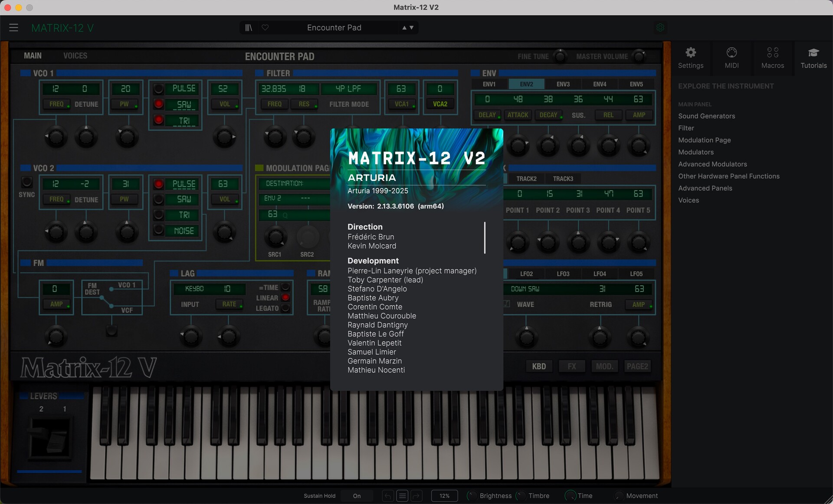Select the ENV5 envelope tab

[x=636, y=84]
